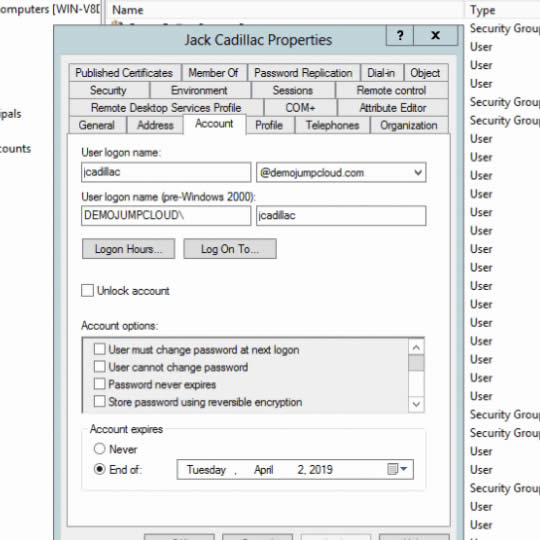The height and width of the screenshot is (540, 540).
Task: Enable the Unlock account checkbox
Action: pos(87,290)
